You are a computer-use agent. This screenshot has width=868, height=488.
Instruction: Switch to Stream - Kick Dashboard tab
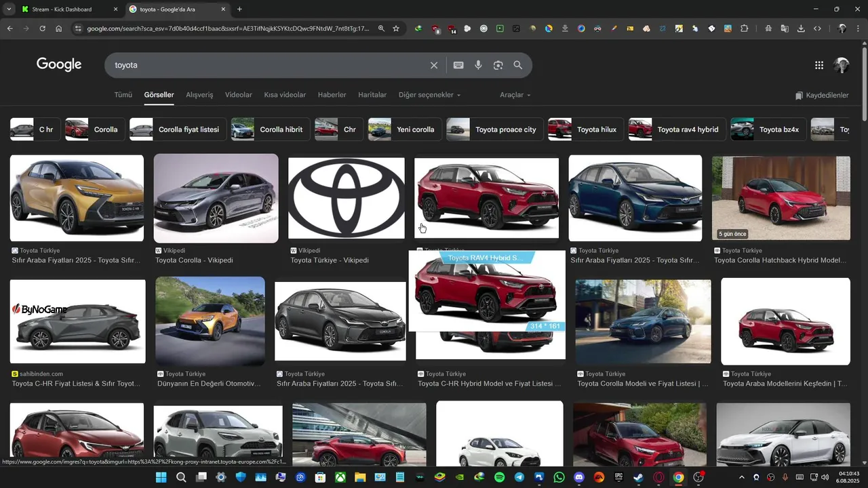coord(68,9)
